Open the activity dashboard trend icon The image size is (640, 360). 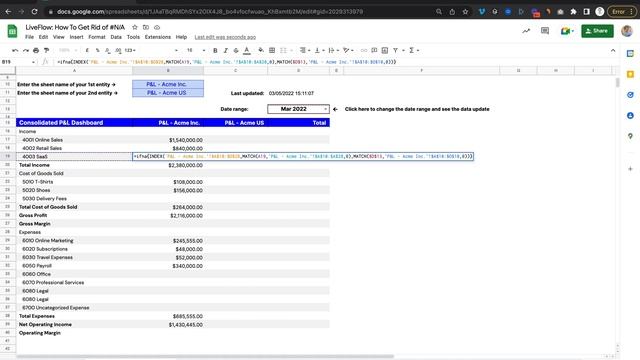click(526, 31)
